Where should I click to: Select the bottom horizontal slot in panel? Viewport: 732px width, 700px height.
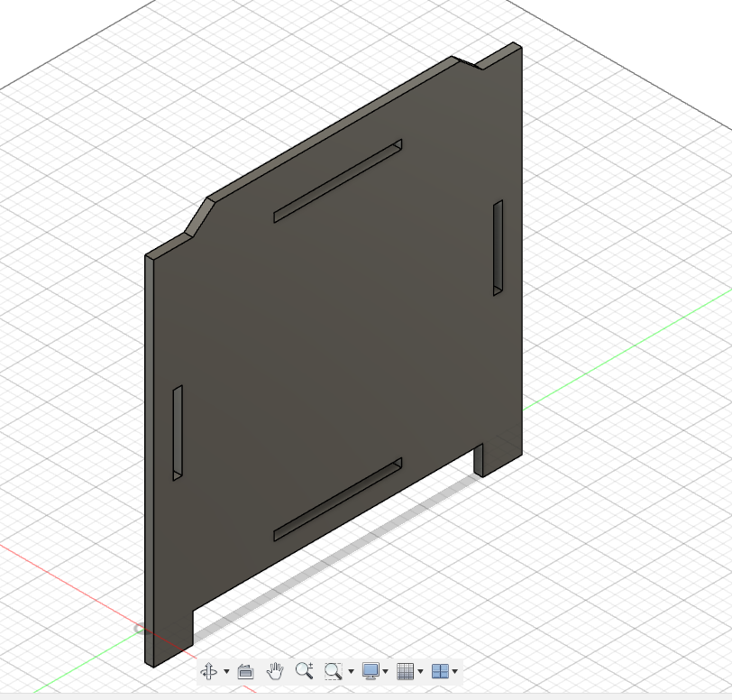pos(338,500)
